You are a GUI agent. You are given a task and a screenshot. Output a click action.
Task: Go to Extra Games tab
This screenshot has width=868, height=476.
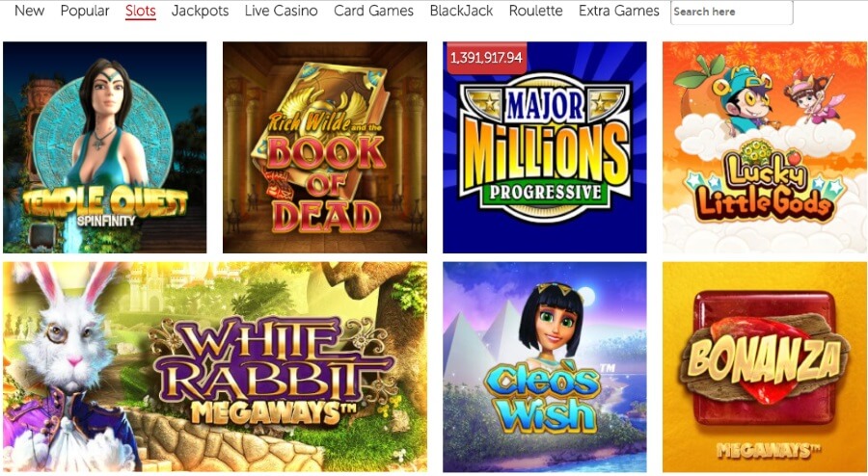click(619, 11)
